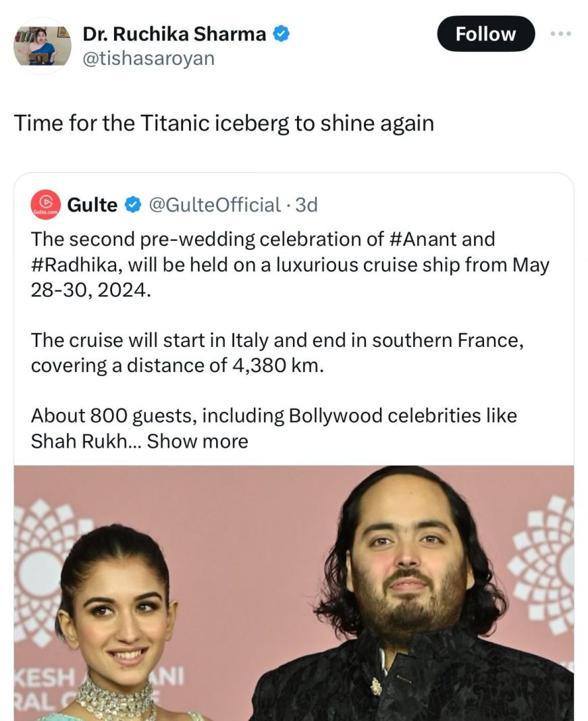This screenshot has height=721, width=588.
Task: Open the couple photo in the quoted tweet
Action: [294, 593]
